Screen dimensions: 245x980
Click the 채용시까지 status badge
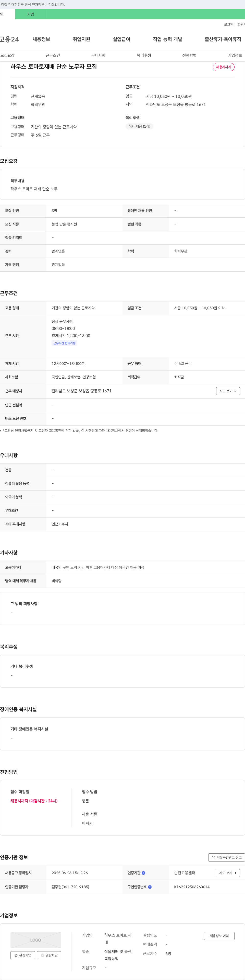pos(224,67)
